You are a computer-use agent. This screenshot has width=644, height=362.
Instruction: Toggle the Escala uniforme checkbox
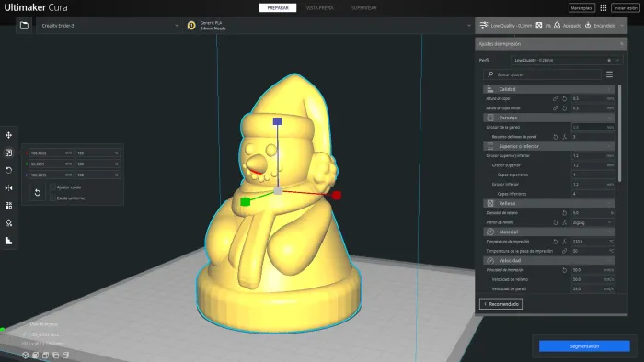click(x=53, y=198)
